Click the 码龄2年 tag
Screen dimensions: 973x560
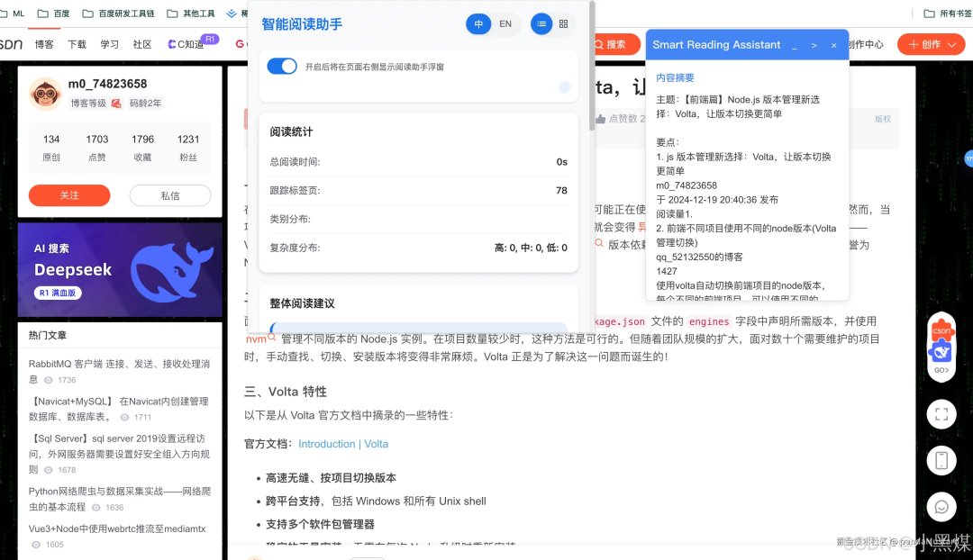pyautogui.click(x=145, y=103)
